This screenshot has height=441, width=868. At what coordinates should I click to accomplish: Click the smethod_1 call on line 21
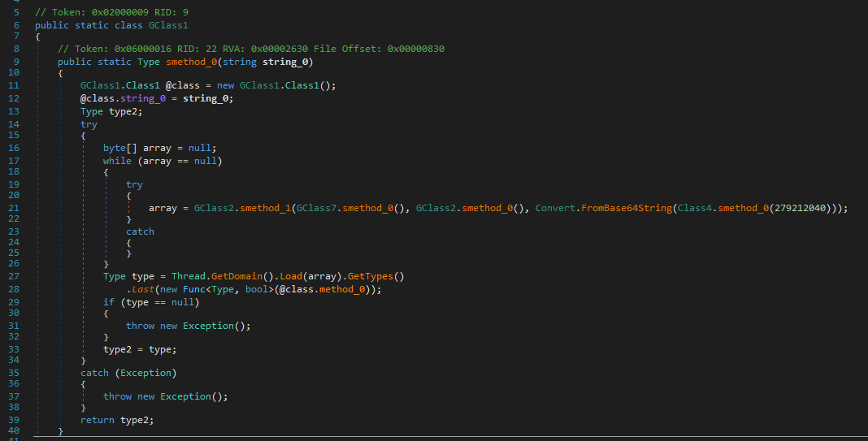tap(266, 208)
